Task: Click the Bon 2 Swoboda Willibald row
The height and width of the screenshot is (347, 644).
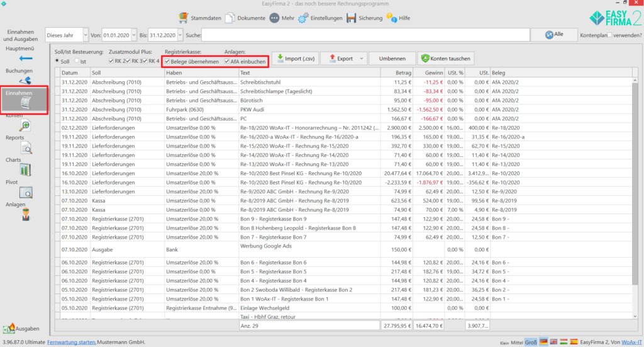Action: coord(345,290)
